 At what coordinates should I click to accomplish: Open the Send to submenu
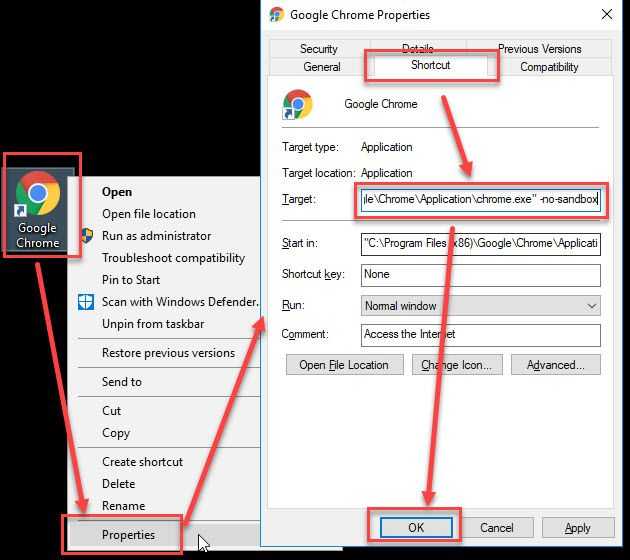165,382
